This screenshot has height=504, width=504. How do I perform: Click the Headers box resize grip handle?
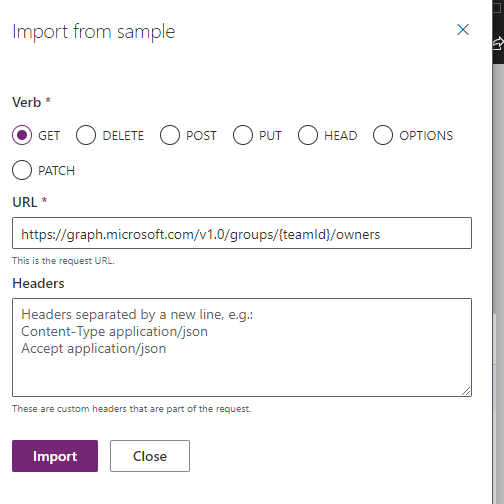[466, 391]
